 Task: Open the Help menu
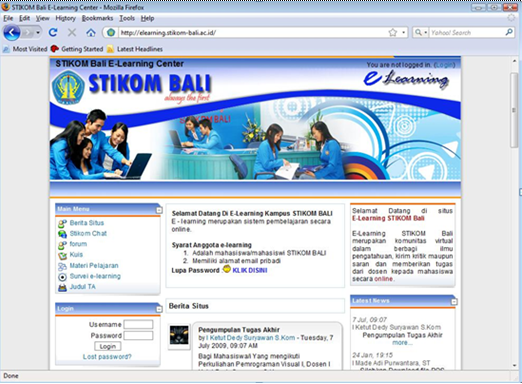tap(147, 18)
